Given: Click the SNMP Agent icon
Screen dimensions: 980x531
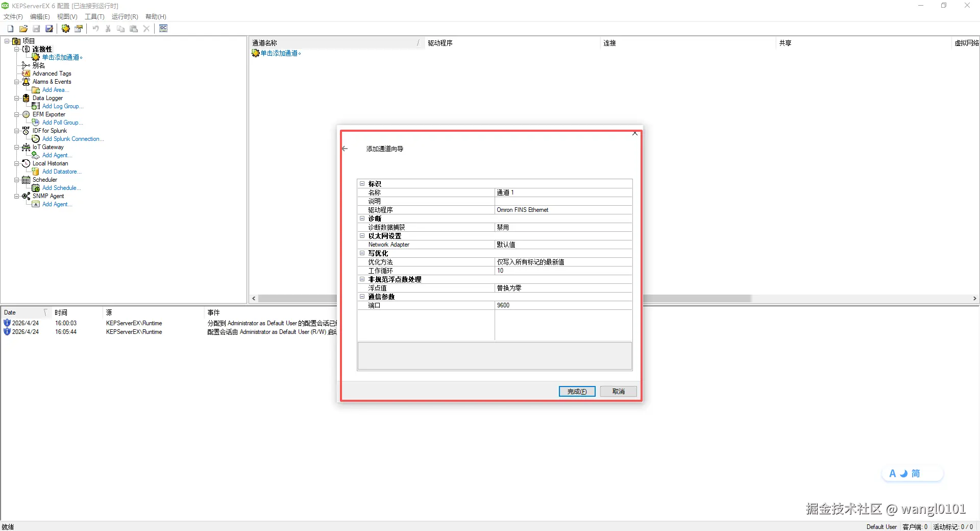Looking at the screenshot, I should pos(26,196).
